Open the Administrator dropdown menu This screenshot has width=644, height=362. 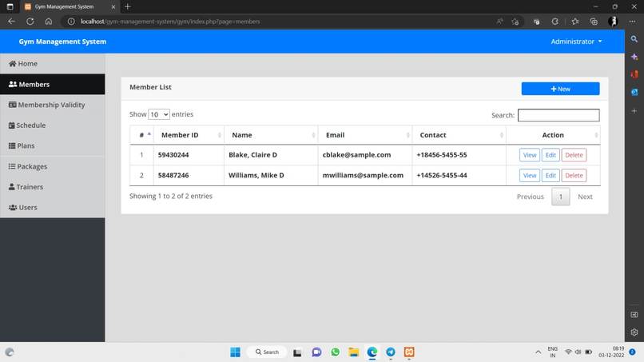[576, 42]
